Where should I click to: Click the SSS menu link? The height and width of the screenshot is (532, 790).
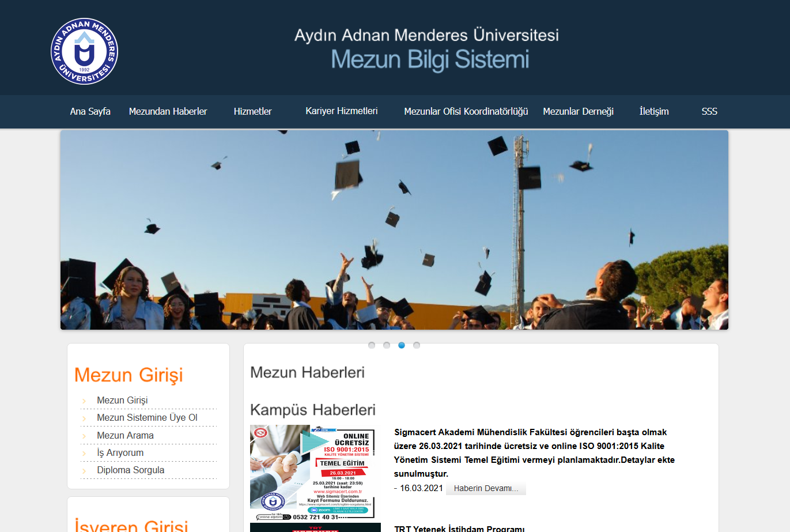point(709,111)
